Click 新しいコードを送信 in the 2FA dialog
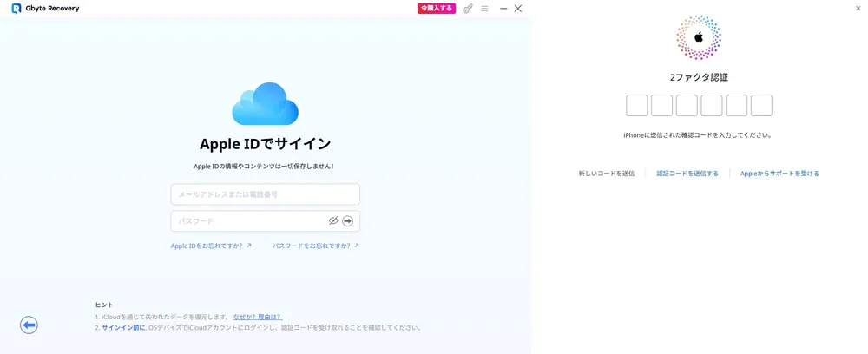The image size is (868, 354). click(606, 174)
